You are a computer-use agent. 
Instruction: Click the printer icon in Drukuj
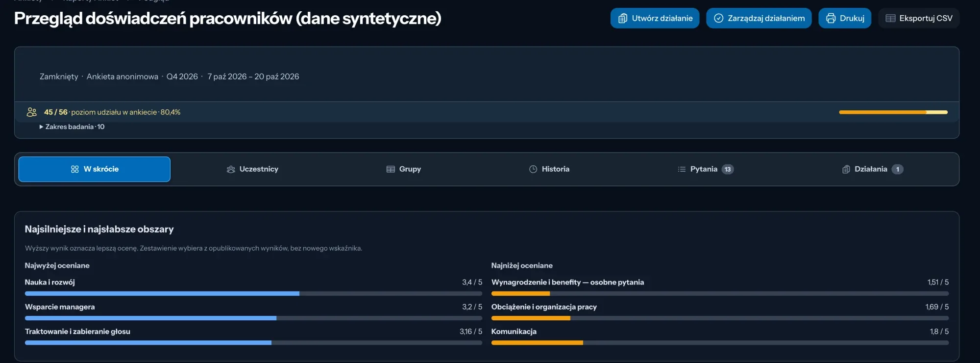(831, 18)
